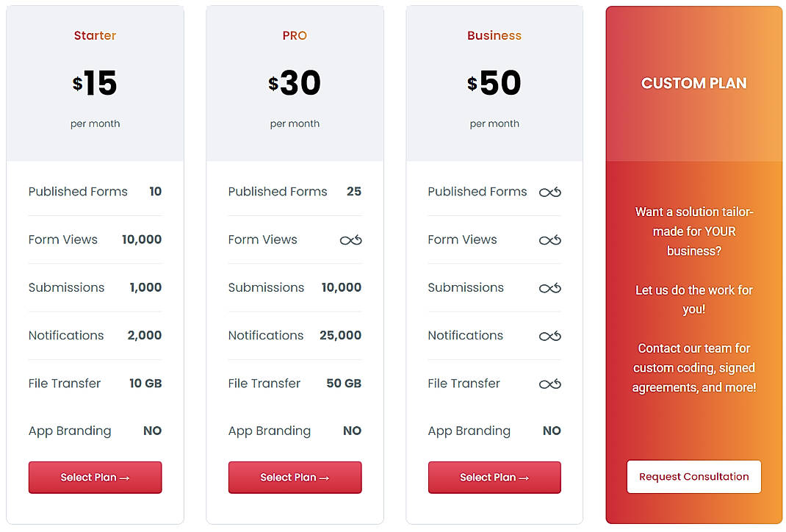Click the CUSTOM PLAN heading
786x532 pixels.
coord(693,83)
